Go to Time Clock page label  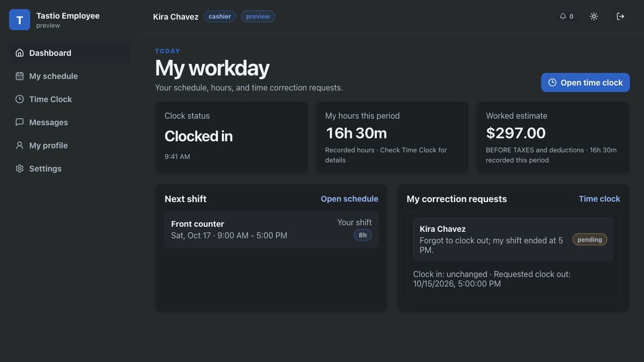50,99
